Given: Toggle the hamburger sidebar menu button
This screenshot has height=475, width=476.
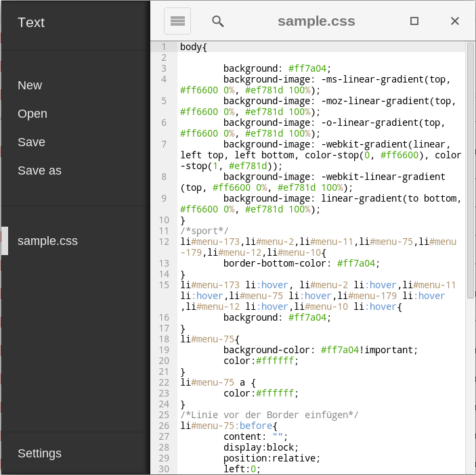Looking at the screenshot, I should tap(177, 21).
